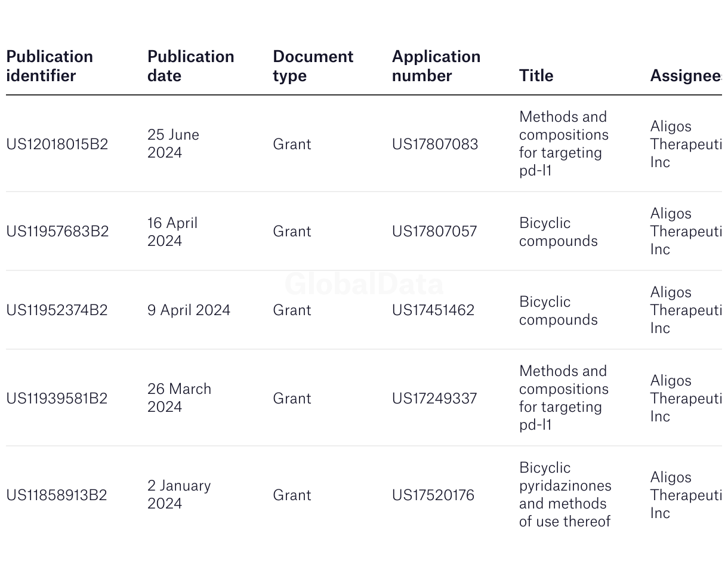Click the Document type column header
Screen dimensions: 728x567
[313, 66]
